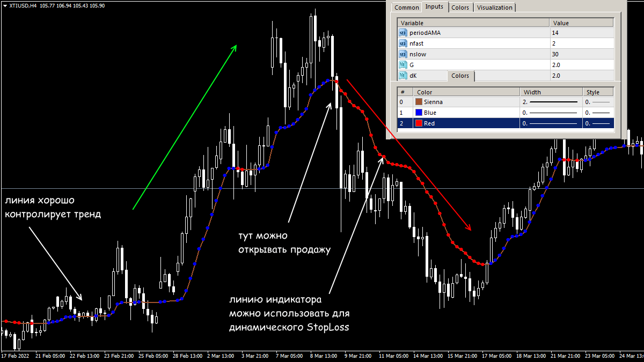Pick the Blue color swatch in row 1
Screen dimensions: 644x362
click(x=419, y=113)
